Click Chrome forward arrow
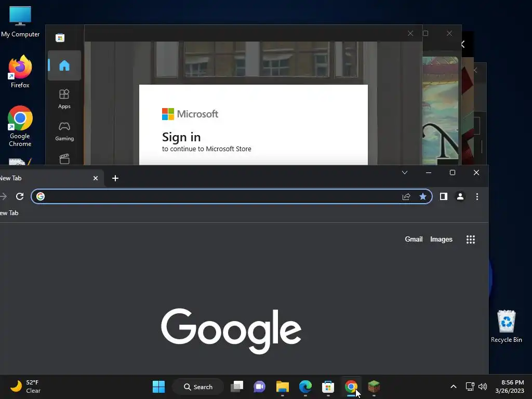Image resolution: width=532 pixels, height=399 pixels. click(x=4, y=196)
